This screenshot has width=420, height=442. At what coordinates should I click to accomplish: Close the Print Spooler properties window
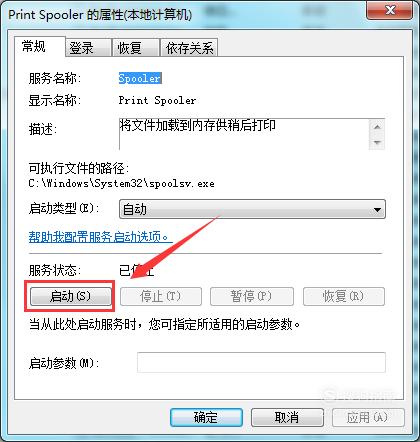[x=390, y=11]
